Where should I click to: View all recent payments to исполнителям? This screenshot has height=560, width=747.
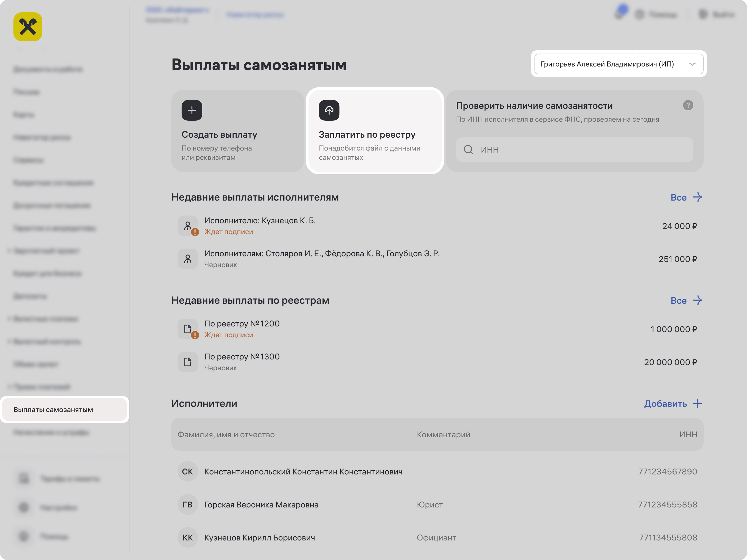pyautogui.click(x=686, y=197)
